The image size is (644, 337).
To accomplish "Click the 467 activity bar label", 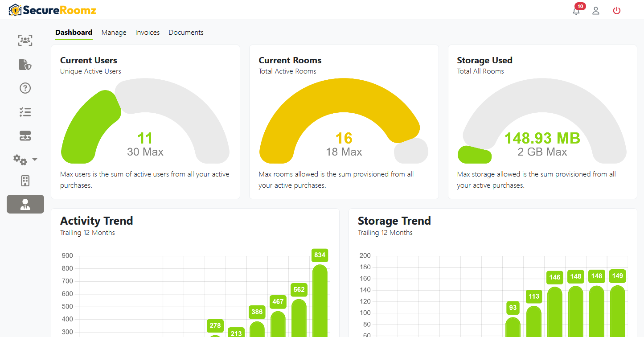I will (278, 302).
